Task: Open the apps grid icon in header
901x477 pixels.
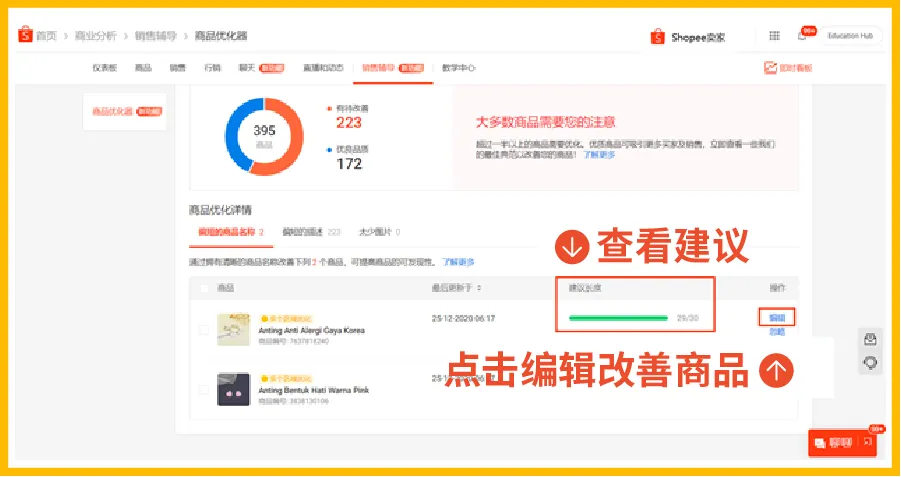Action: click(x=774, y=36)
